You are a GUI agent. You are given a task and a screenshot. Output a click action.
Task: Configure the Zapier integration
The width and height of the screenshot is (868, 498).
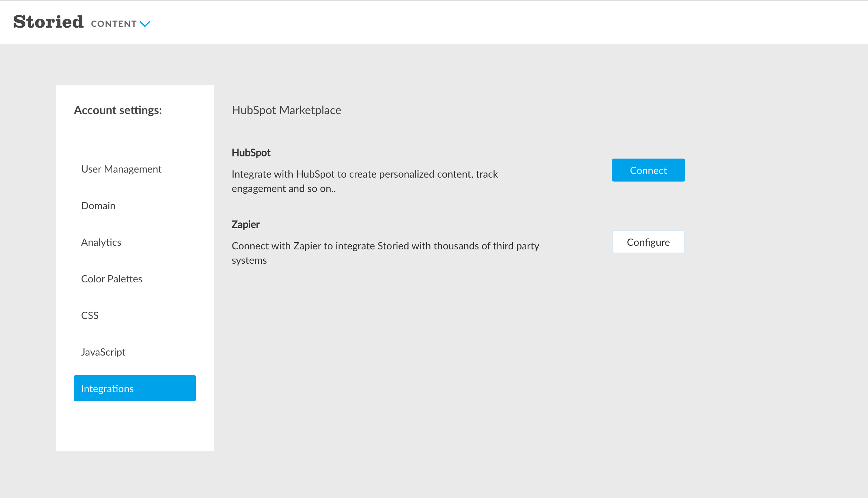pos(648,242)
